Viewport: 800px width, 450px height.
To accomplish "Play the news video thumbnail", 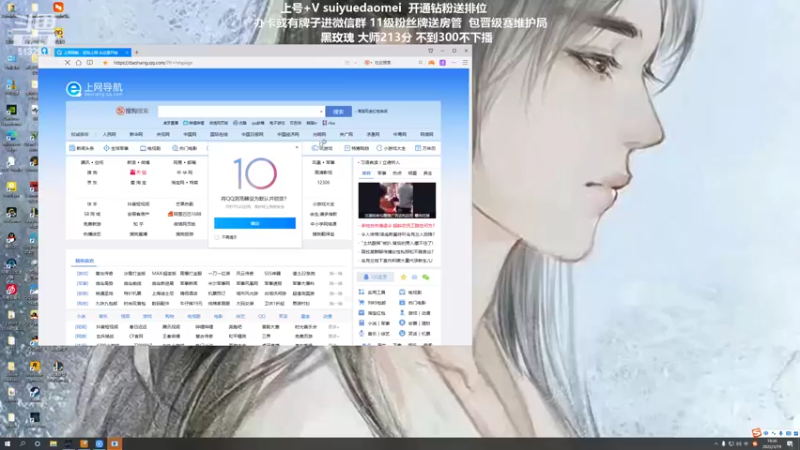I will click(x=397, y=201).
